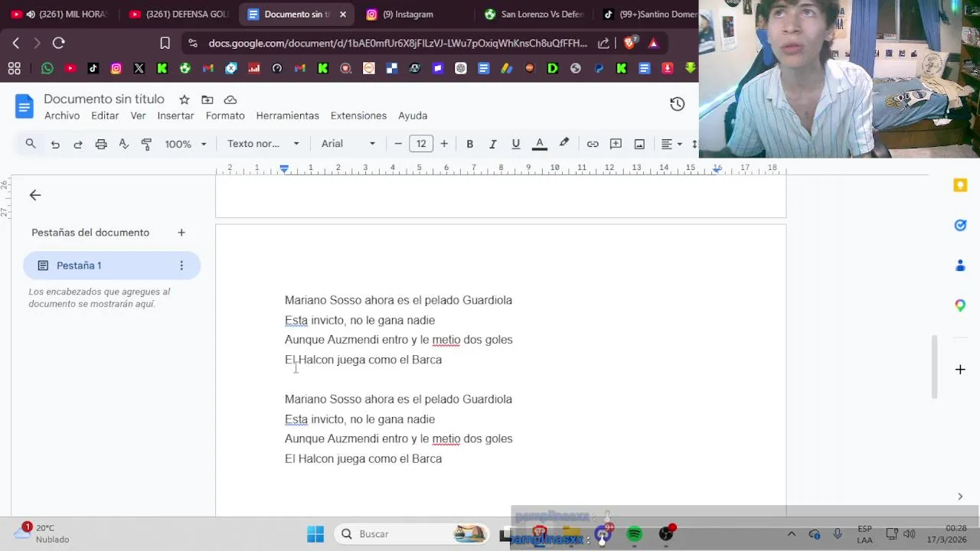The image size is (980, 551).
Task: Share this page from address bar
Action: click(603, 44)
